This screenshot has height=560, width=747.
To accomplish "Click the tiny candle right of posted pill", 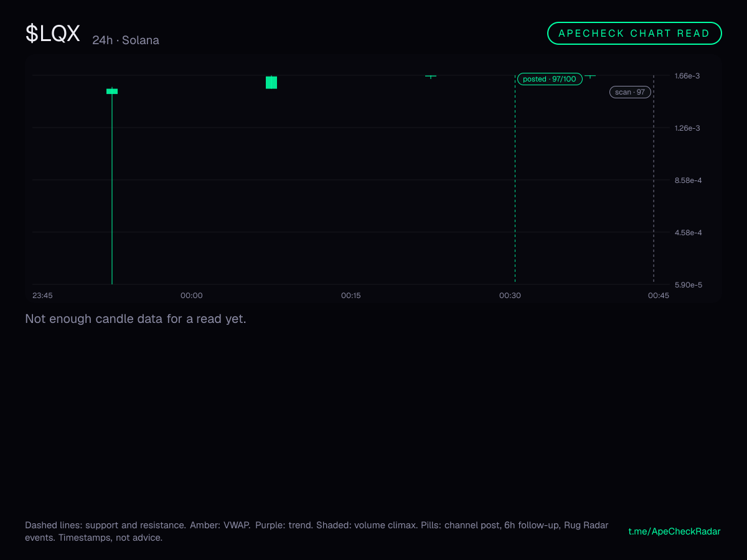I will click(590, 76).
